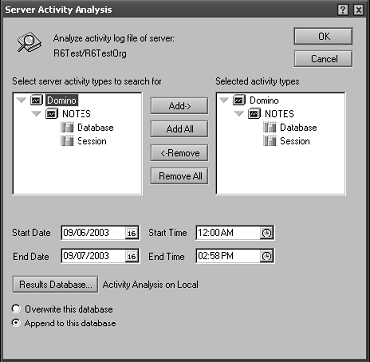Image resolution: width=370 pixels, height=362 pixels.
Task: Collapse Domino in Selected activity types
Action: (224, 100)
